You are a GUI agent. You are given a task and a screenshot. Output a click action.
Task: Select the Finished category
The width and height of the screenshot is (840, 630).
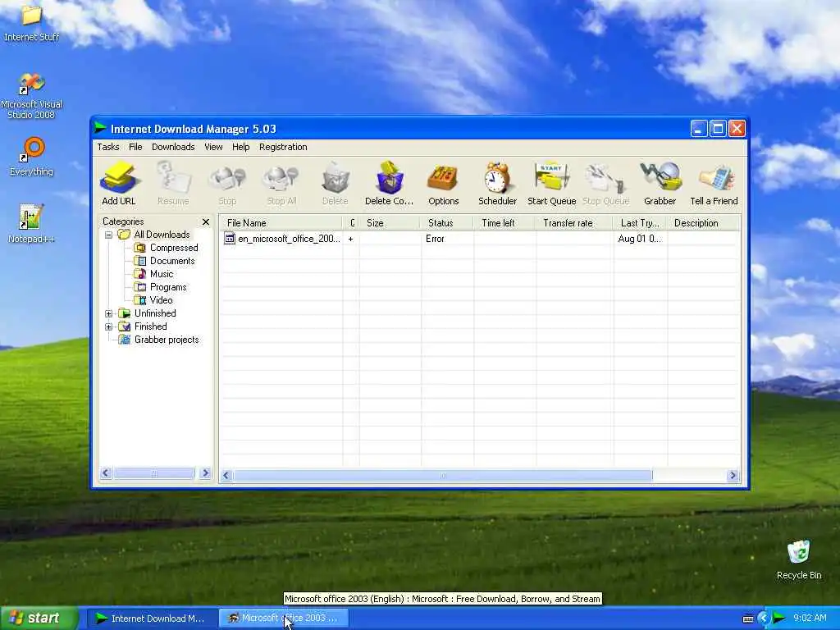143,326
